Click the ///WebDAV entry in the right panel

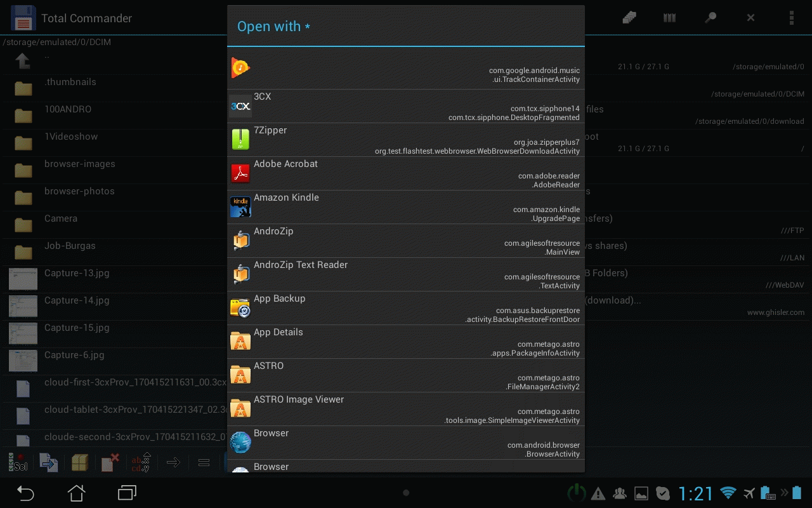click(x=785, y=285)
